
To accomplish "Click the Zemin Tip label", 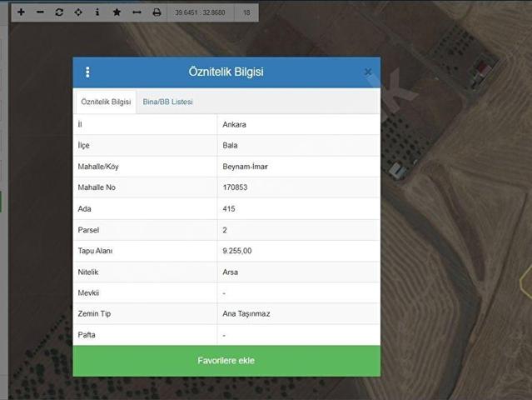I will (94, 314).
